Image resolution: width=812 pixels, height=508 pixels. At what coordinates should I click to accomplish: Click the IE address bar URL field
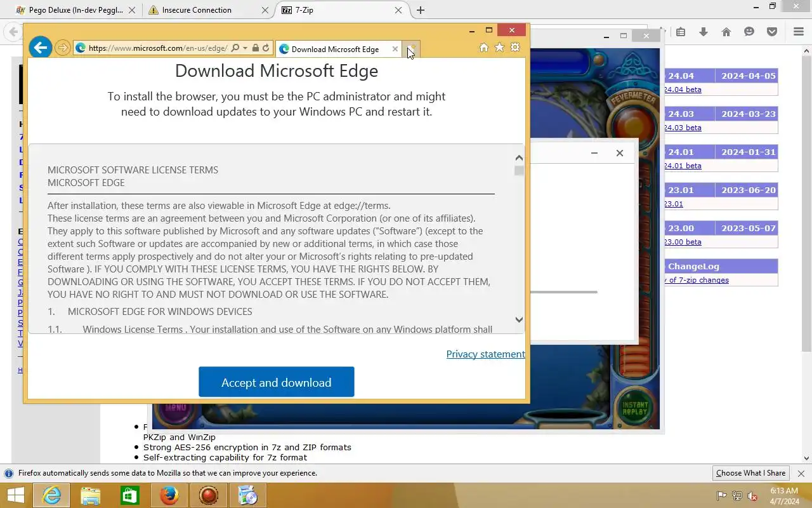[x=157, y=48]
